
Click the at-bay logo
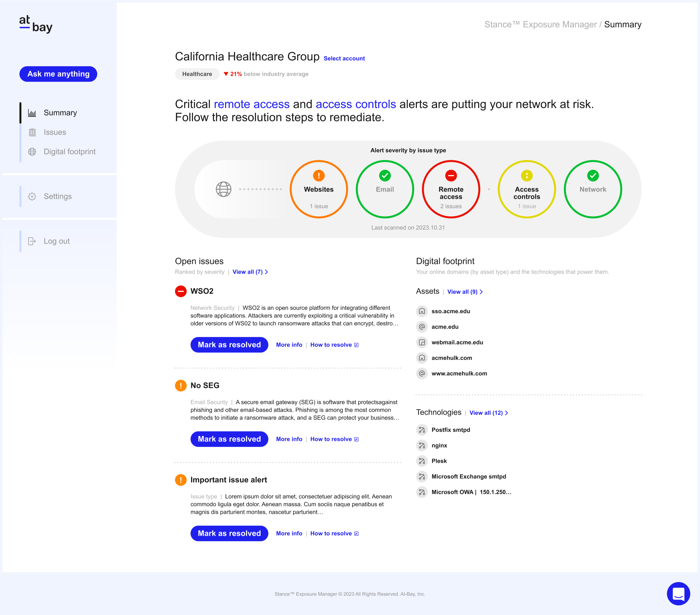point(36,24)
